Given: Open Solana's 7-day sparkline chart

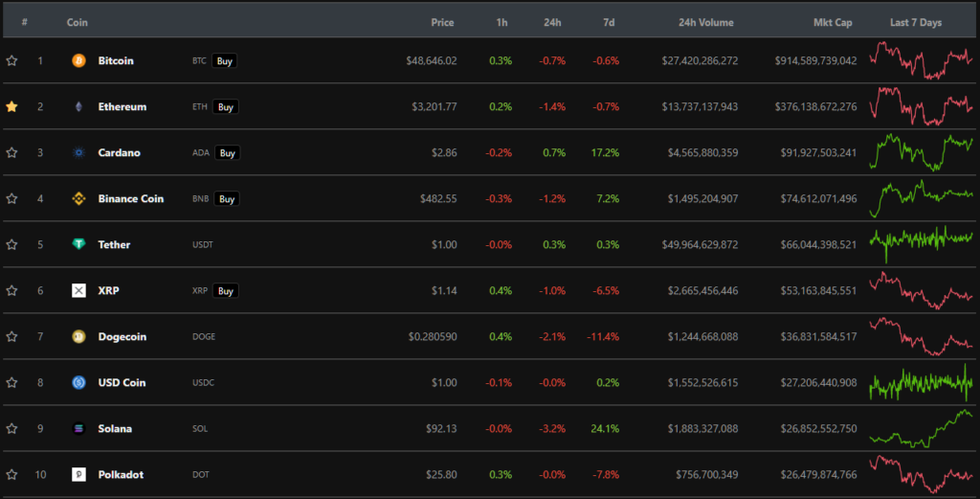Looking at the screenshot, I should (921, 426).
